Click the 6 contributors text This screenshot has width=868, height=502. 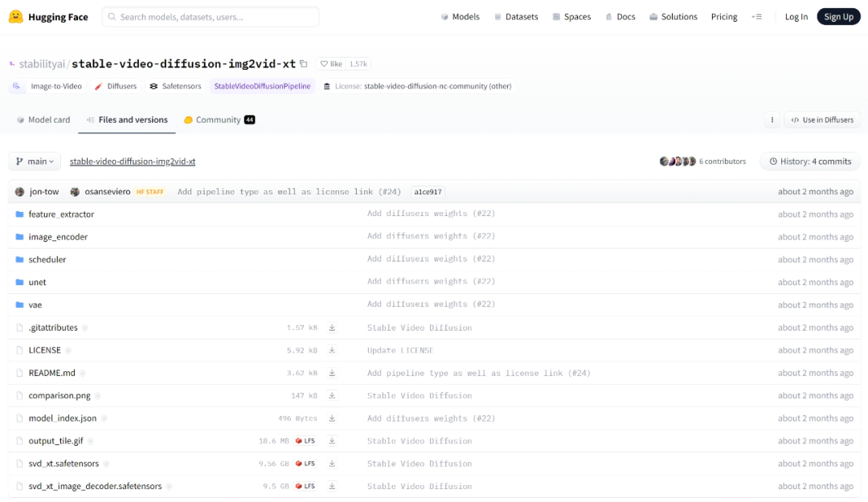click(723, 161)
